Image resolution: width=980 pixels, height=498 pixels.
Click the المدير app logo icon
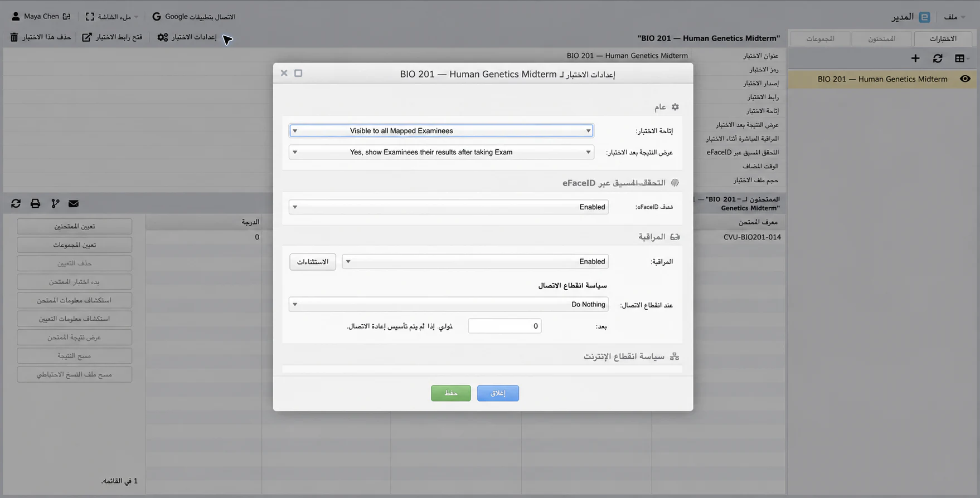coord(924,17)
